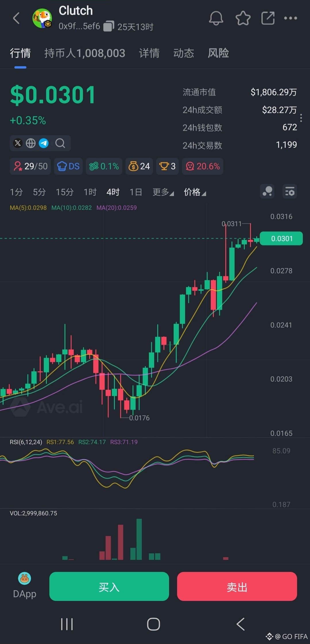This screenshot has width=310, height=644.
Task: Open the Clutch token avatar
Action: [x=42, y=18]
